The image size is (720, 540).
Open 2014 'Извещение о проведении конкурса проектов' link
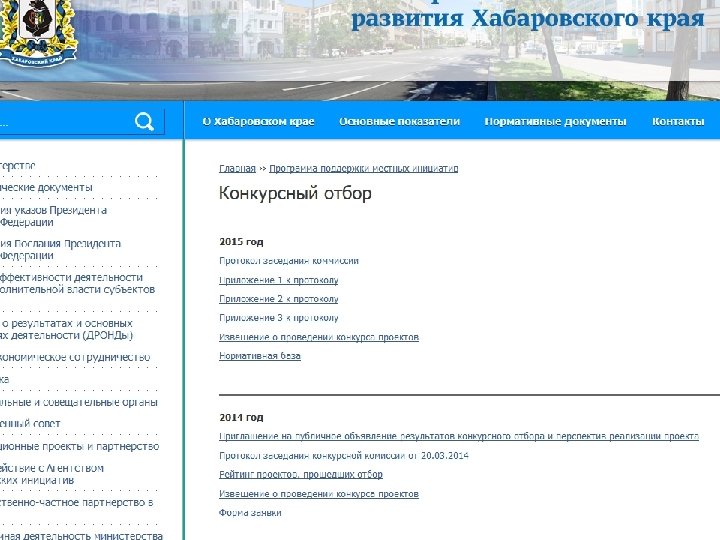pyautogui.click(x=319, y=494)
